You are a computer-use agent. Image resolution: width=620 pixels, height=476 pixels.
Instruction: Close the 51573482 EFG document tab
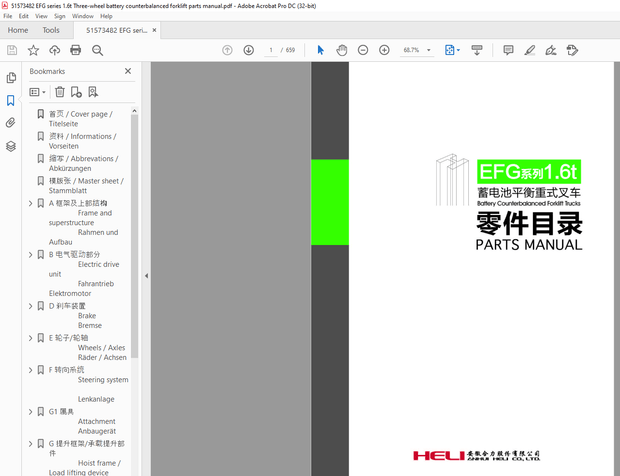click(x=155, y=30)
